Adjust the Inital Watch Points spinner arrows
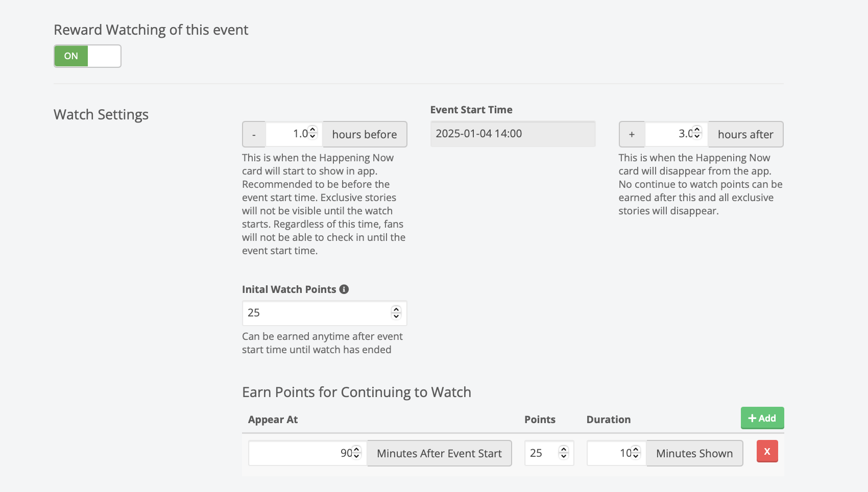868x492 pixels. [x=396, y=313]
